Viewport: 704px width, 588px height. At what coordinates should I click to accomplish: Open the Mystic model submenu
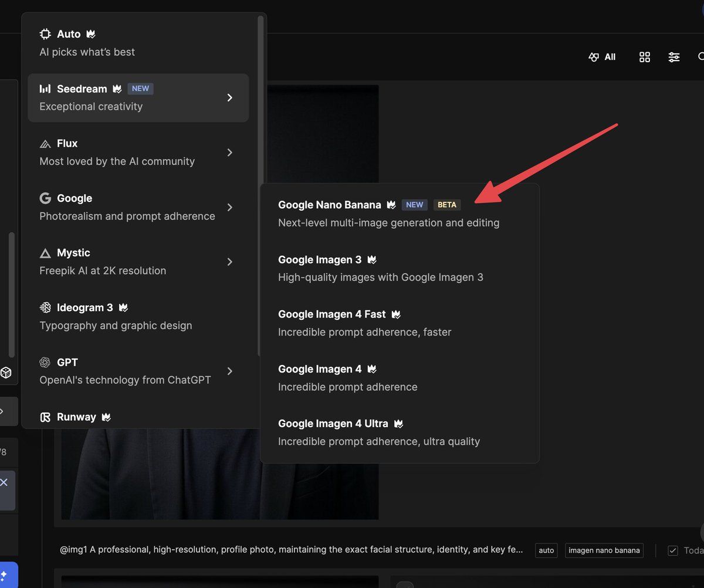[138, 262]
